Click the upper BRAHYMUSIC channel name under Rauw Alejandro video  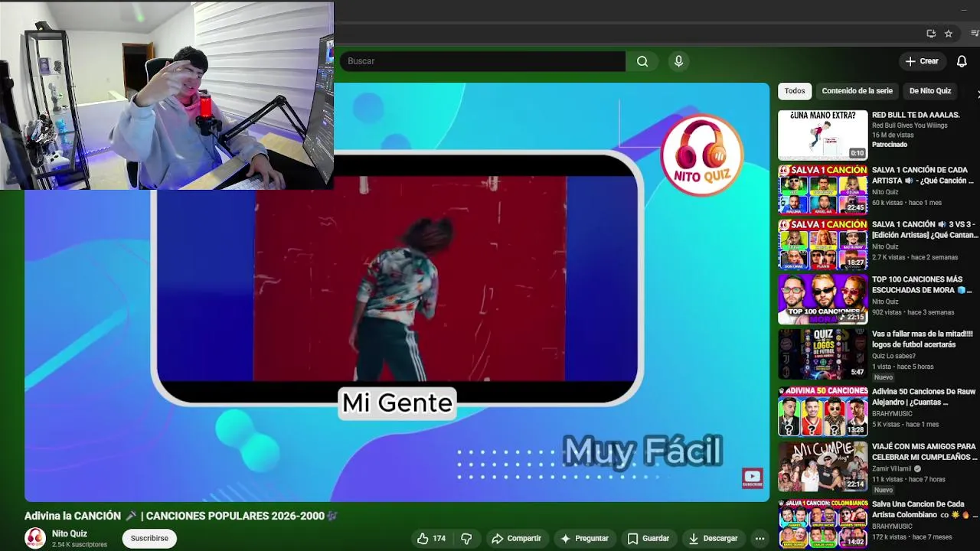click(x=893, y=414)
